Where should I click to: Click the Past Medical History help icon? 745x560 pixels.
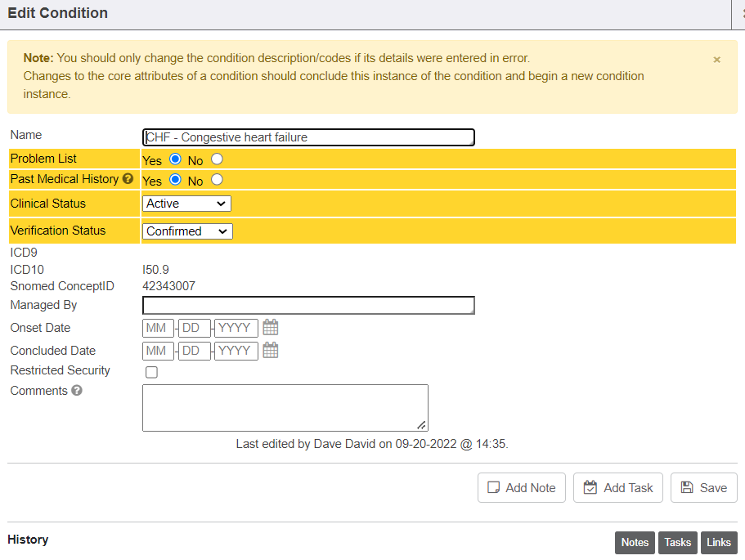[x=128, y=179]
